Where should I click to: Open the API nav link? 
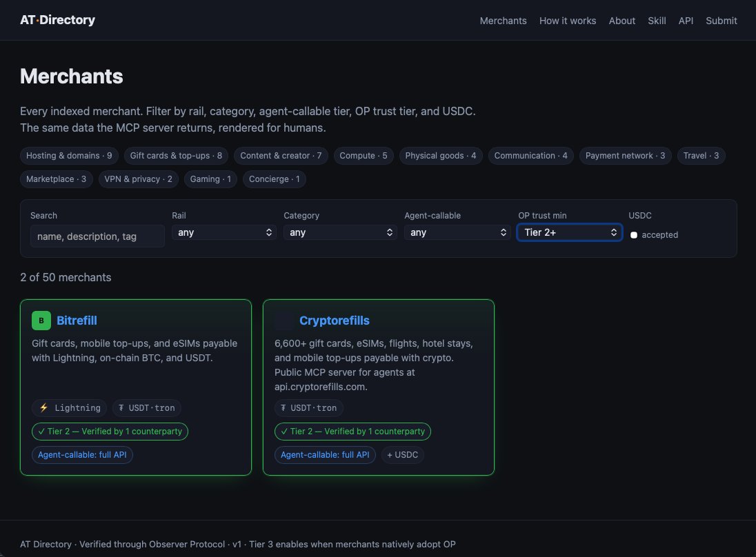(x=686, y=21)
